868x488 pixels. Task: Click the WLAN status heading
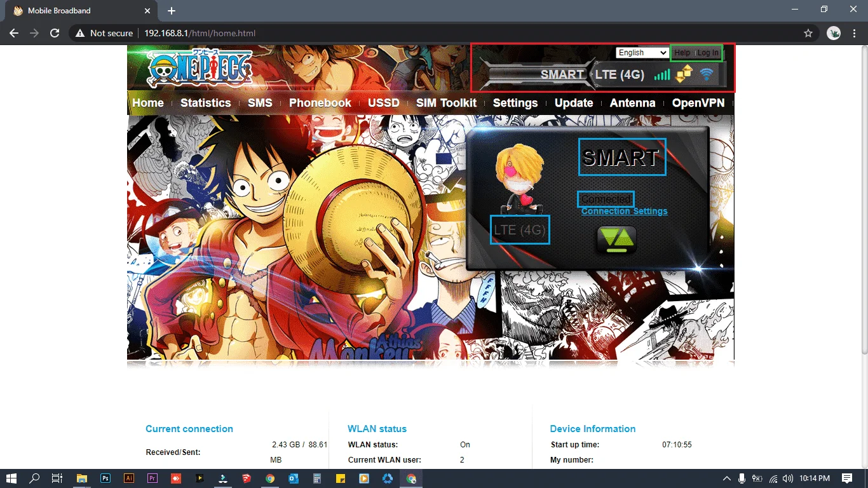(377, 429)
